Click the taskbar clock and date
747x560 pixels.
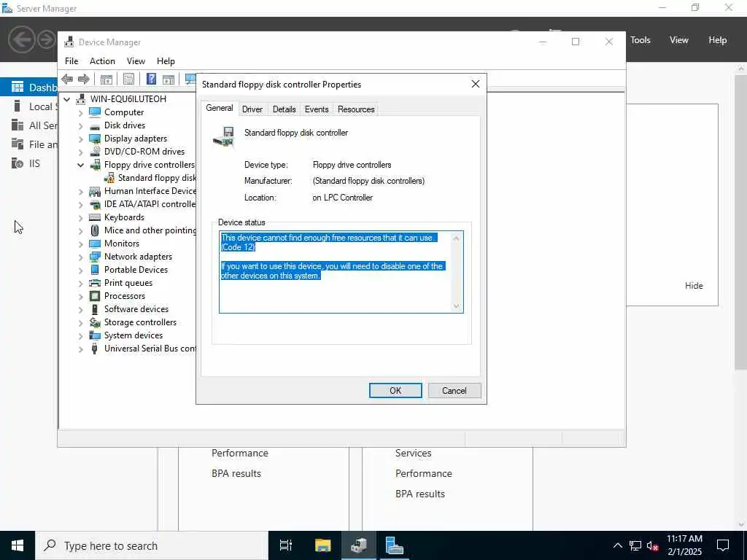[x=684, y=545]
